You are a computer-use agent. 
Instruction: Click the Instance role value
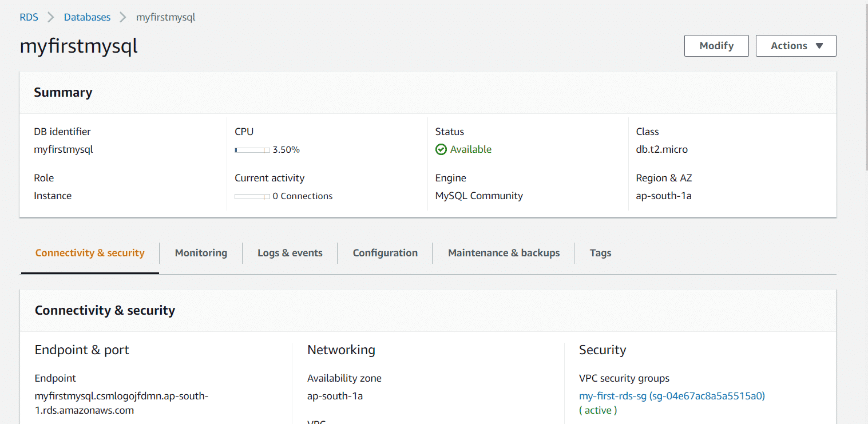[53, 196]
